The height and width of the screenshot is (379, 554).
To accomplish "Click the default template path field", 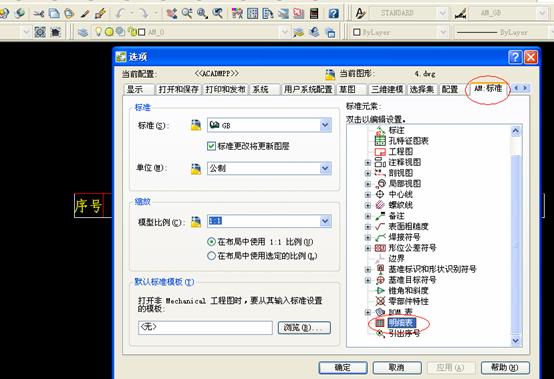I will [205, 327].
